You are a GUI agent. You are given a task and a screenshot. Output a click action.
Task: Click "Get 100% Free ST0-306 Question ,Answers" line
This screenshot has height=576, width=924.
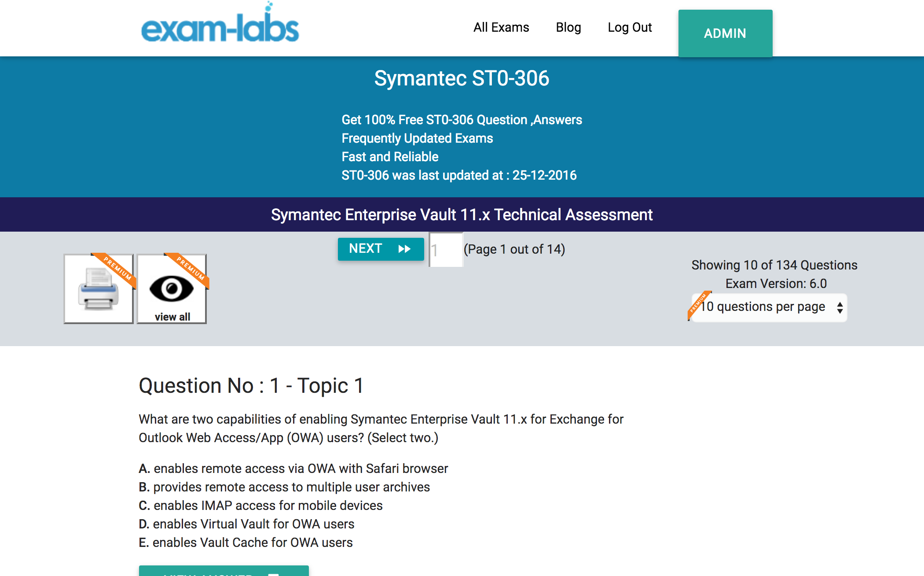point(462,120)
